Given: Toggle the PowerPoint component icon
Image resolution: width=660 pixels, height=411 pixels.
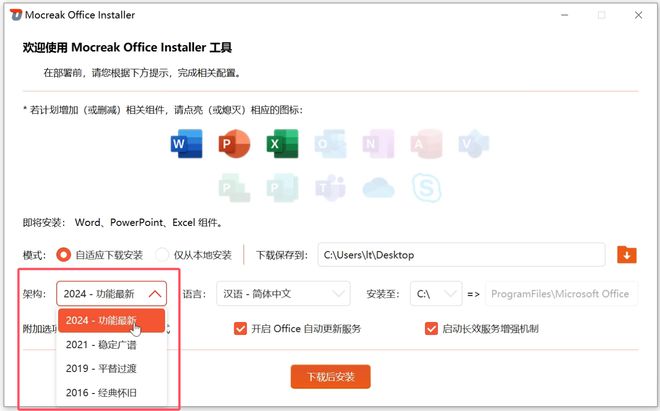Looking at the screenshot, I should click(234, 144).
